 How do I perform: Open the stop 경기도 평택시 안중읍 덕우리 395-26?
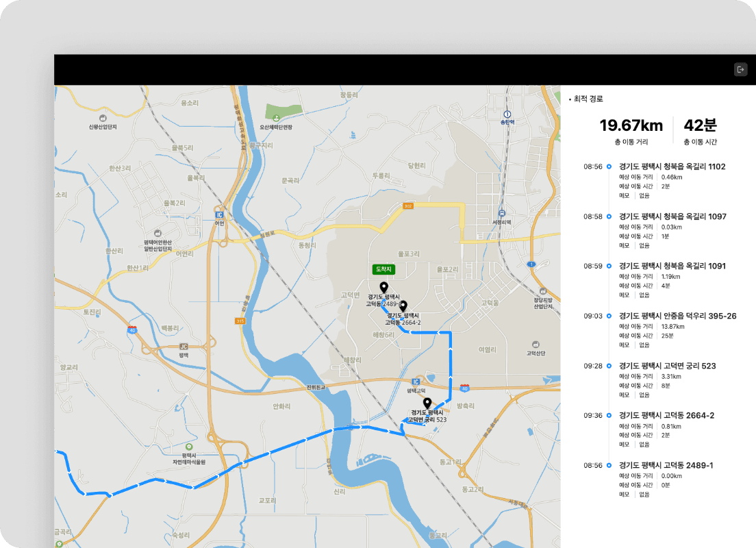[x=678, y=316]
